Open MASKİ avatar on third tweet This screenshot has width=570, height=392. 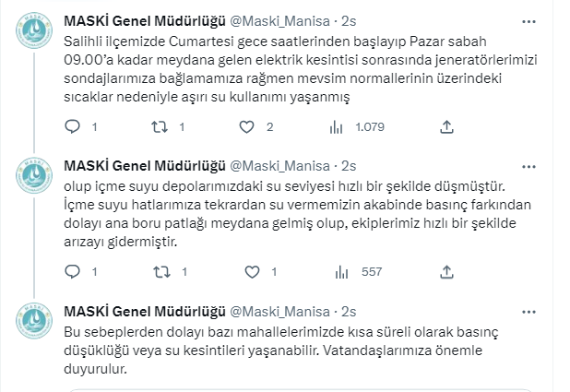pyautogui.click(x=34, y=321)
